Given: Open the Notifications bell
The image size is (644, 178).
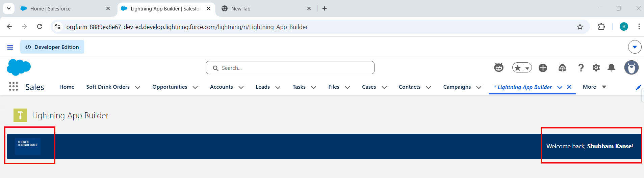Looking at the screenshot, I should pyautogui.click(x=611, y=68).
